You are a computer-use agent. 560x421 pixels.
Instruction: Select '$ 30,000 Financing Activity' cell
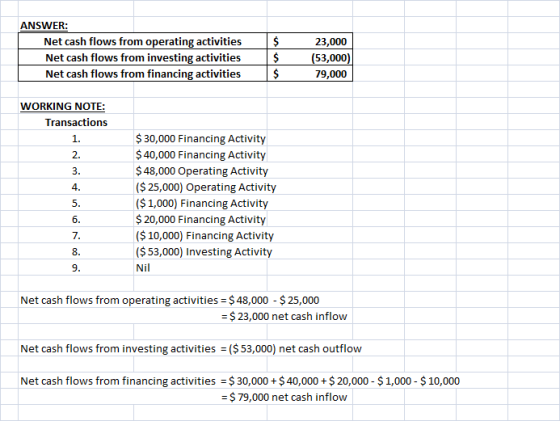click(x=200, y=139)
